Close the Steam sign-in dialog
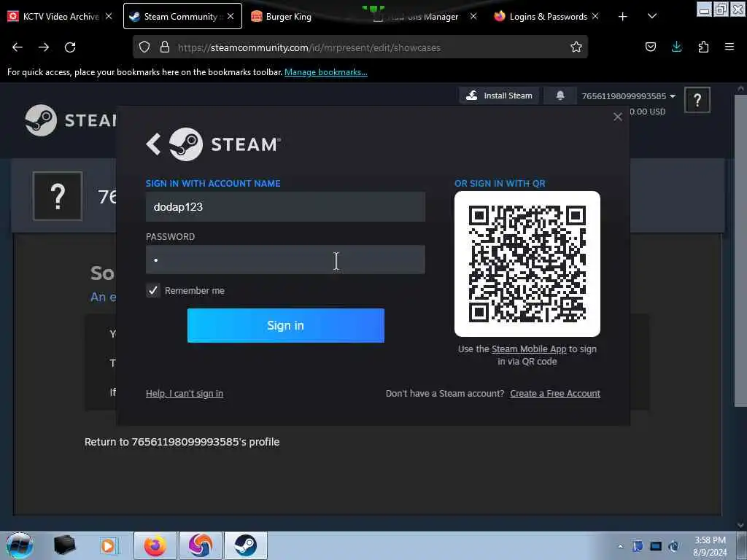Image resolution: width=747 pixels, height=560 pixels. [x=618, y=117]
